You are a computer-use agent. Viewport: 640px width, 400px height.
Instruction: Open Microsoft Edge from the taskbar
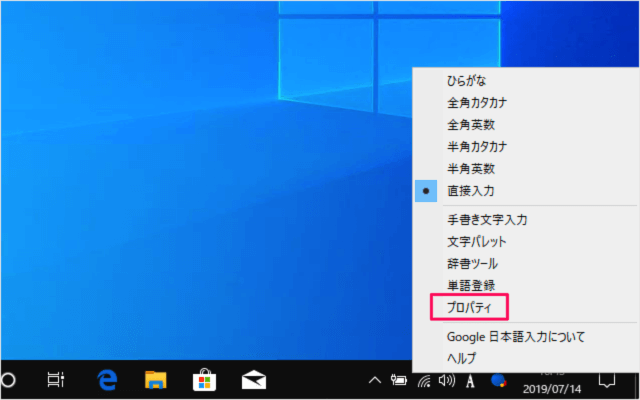[x=108, y=380]
